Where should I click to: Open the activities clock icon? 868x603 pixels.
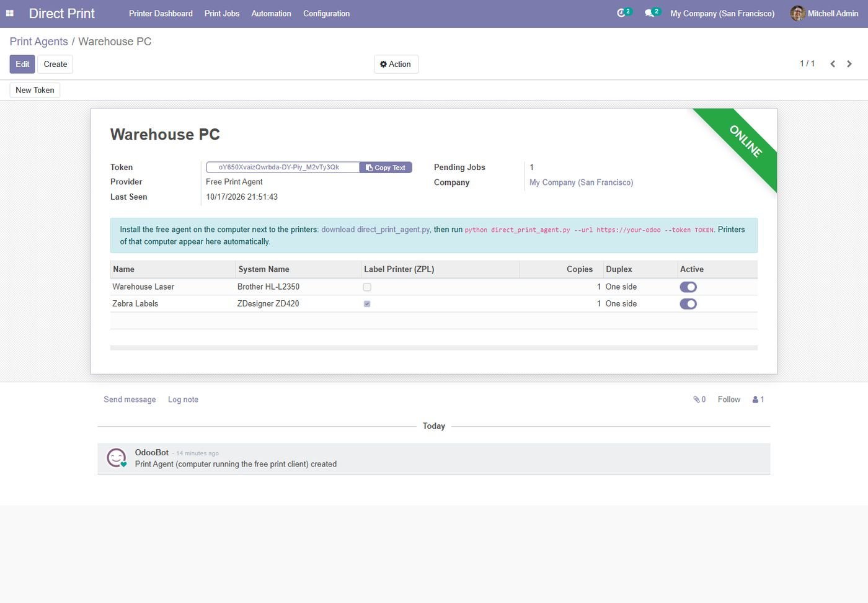[x=622, y=13]
